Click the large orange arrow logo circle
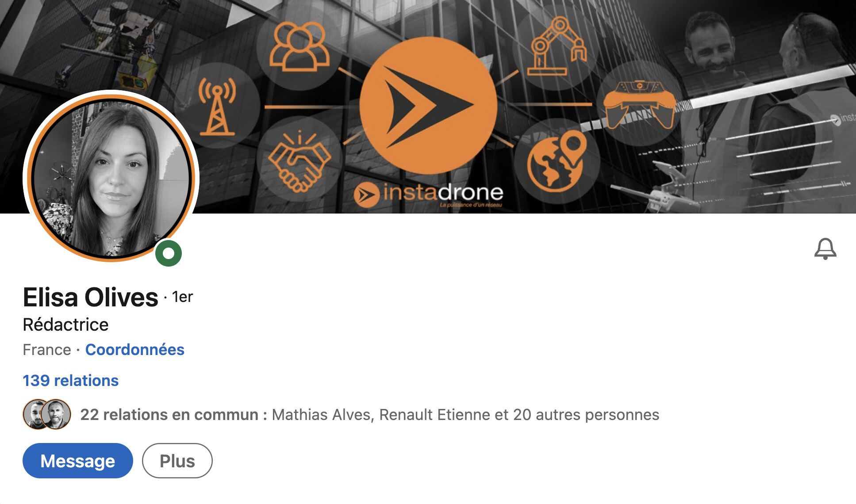 pyautogui.click(x=428, y=106)
